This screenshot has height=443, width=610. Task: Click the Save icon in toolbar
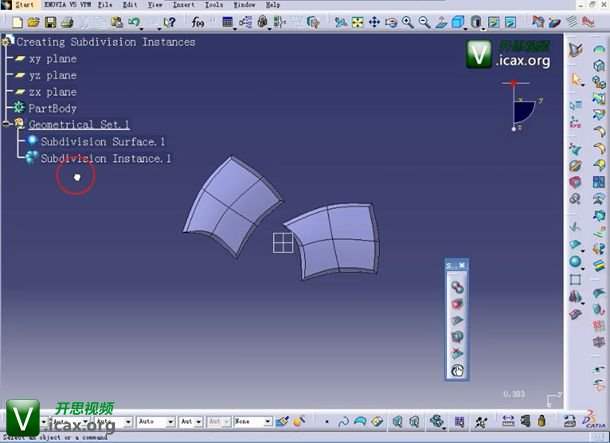click(50, 22)
